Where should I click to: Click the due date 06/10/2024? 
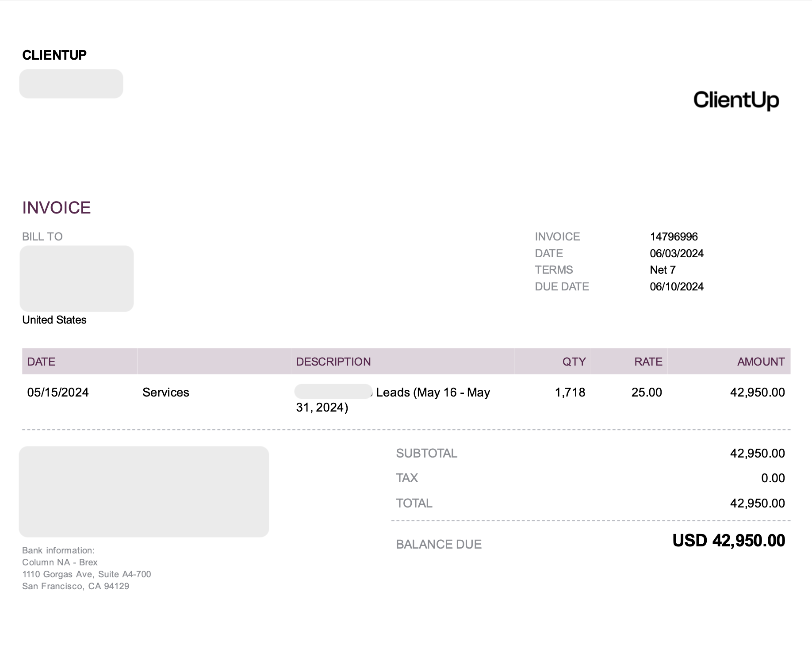(x=676, y=287)
